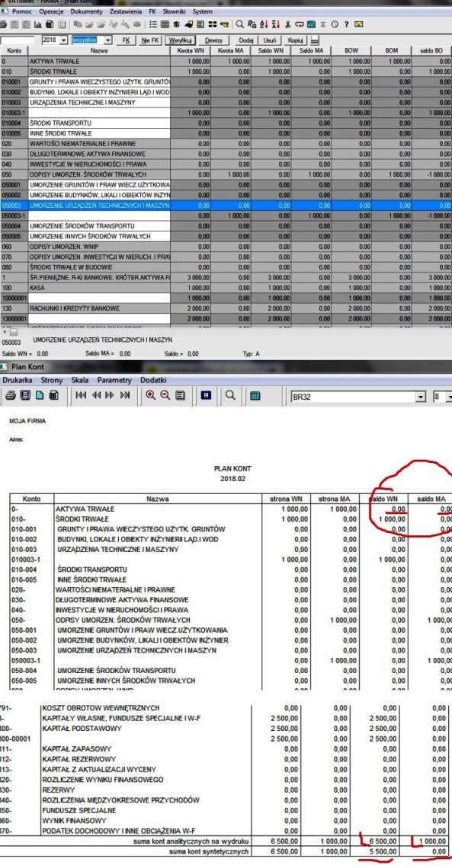This screenshot has width=452, height=868.
Task: Click the magnifier icon in Plan Kont toolbar
Action: [230, 395]
